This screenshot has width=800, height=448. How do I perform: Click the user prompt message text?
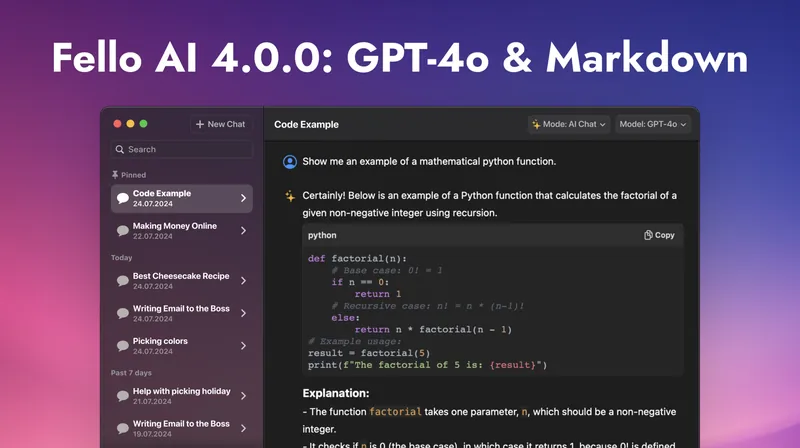[429, 162]
